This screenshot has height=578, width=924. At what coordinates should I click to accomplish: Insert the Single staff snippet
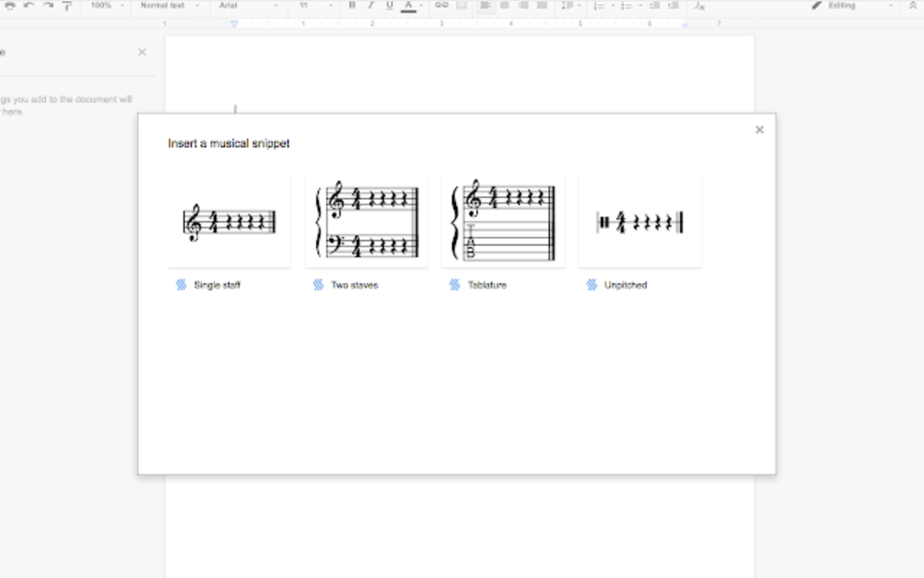tap(229, 222)
